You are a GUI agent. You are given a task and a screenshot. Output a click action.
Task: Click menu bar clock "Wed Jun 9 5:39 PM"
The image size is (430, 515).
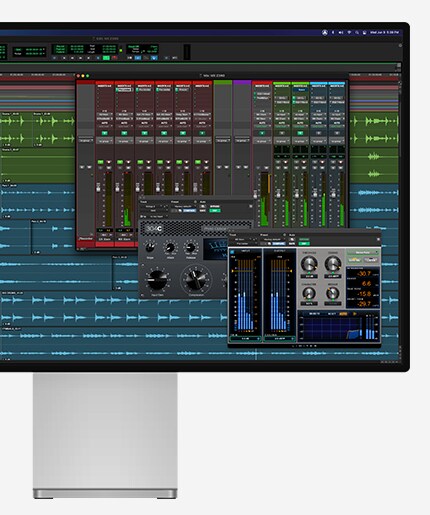[384, 33]
